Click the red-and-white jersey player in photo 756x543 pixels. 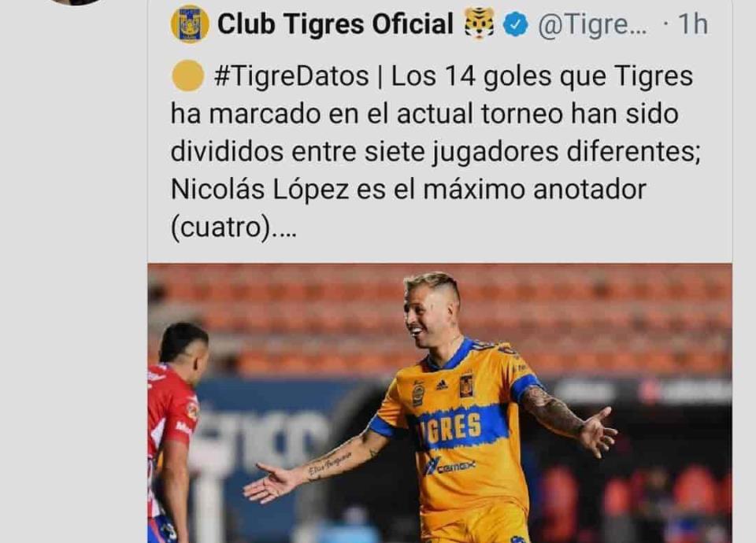pos(176,432)
